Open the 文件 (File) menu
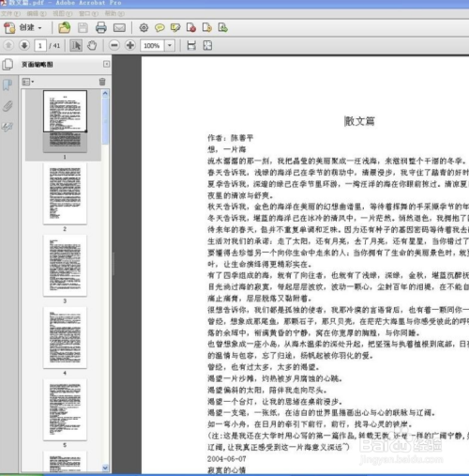 pos(10,13)
